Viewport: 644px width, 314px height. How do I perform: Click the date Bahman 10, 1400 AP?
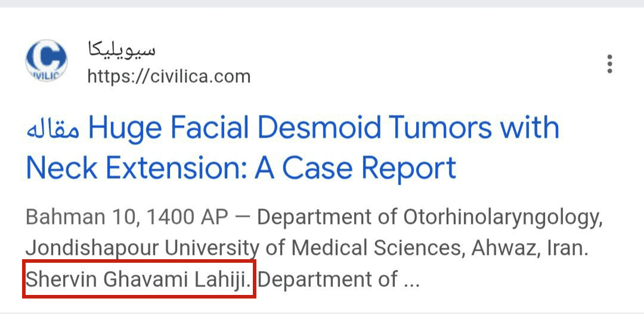pos(126,218)
